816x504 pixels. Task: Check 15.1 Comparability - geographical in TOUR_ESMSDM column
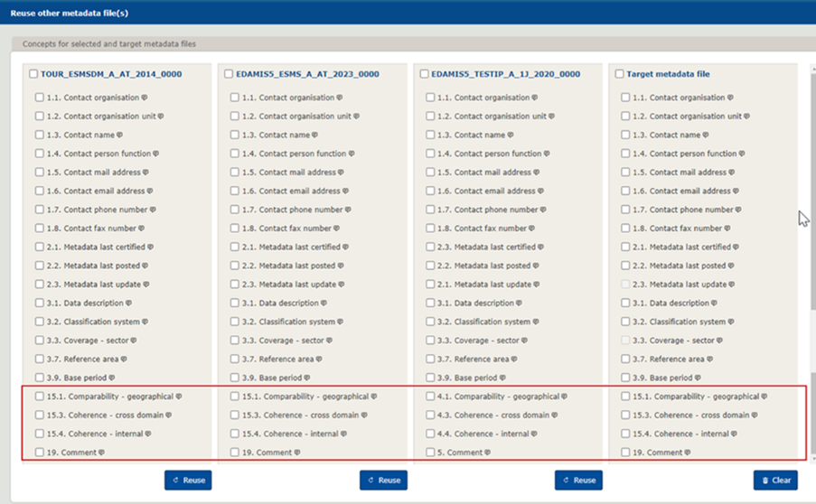pyautogui.click(x=40, y=397)
